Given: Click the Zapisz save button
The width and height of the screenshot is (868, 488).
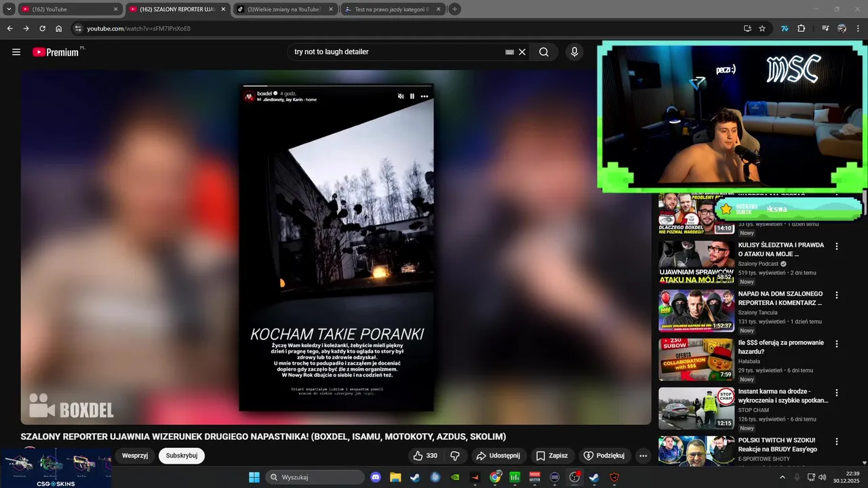Looking at the screenshot, I should [552, 455].
